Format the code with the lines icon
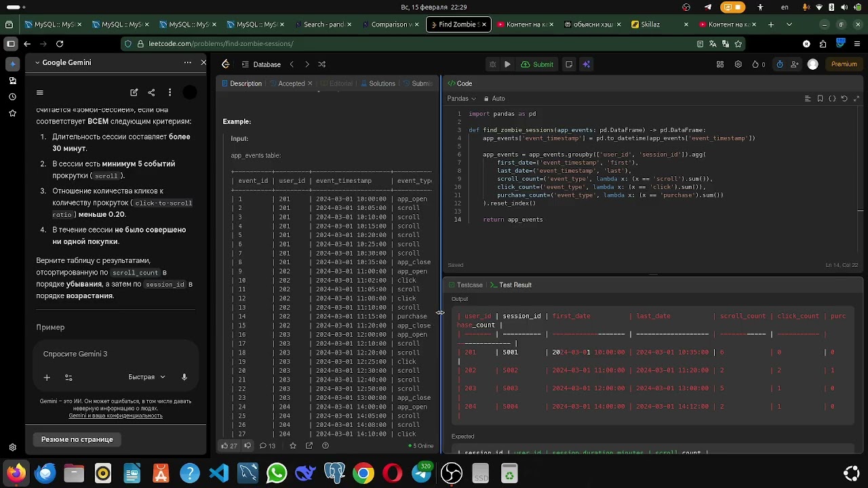The width and height of the screenshot is (868, 488). pos(808,98)
